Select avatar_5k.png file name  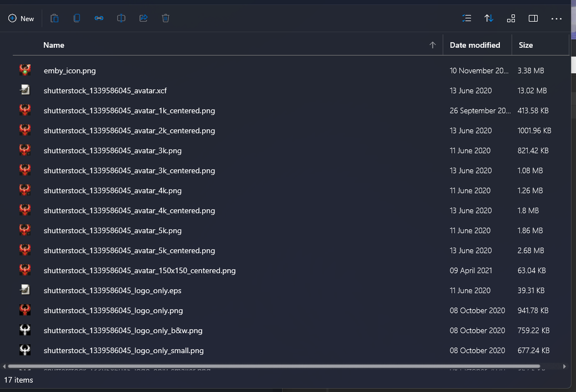pyautogui.click(x=113, y=231)
